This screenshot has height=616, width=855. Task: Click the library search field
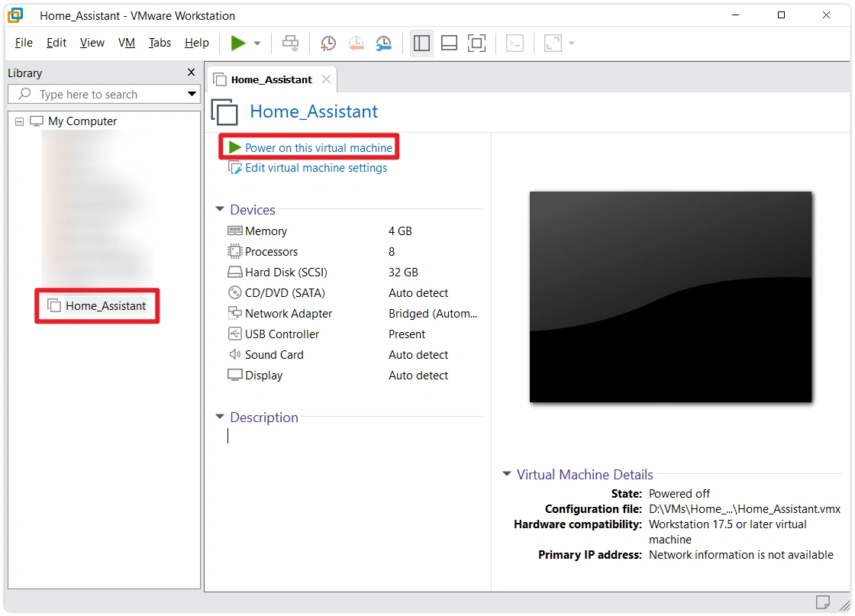104,95
